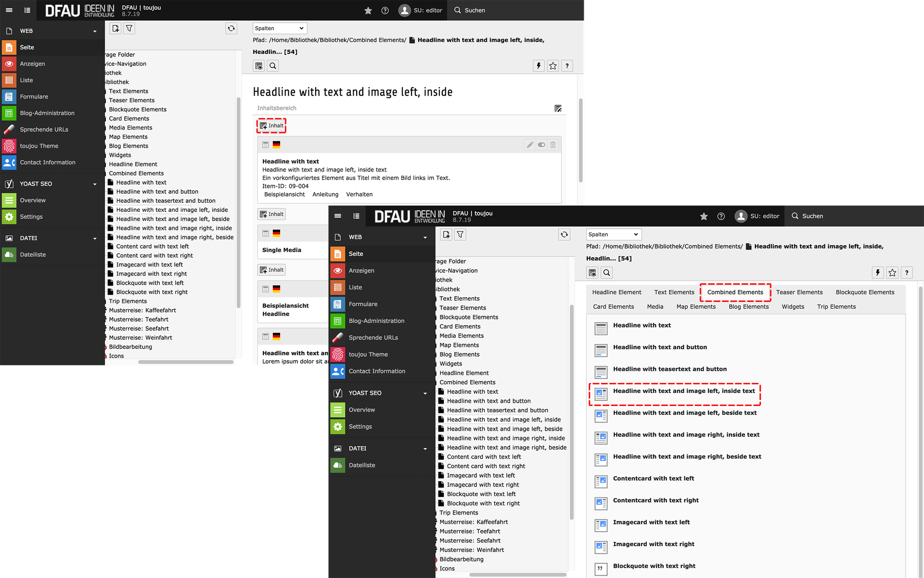
Task: Toggle the hamburger menu to minimize modules
Action: coord(9,10)
